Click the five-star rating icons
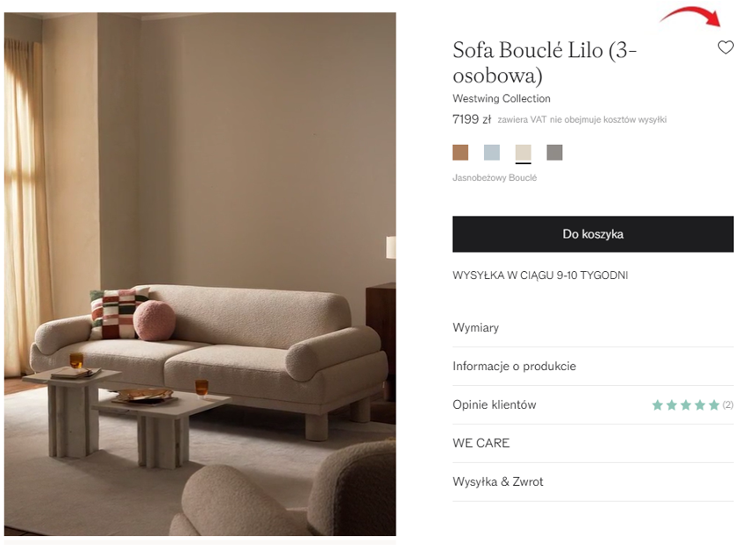 click(686, 405)
